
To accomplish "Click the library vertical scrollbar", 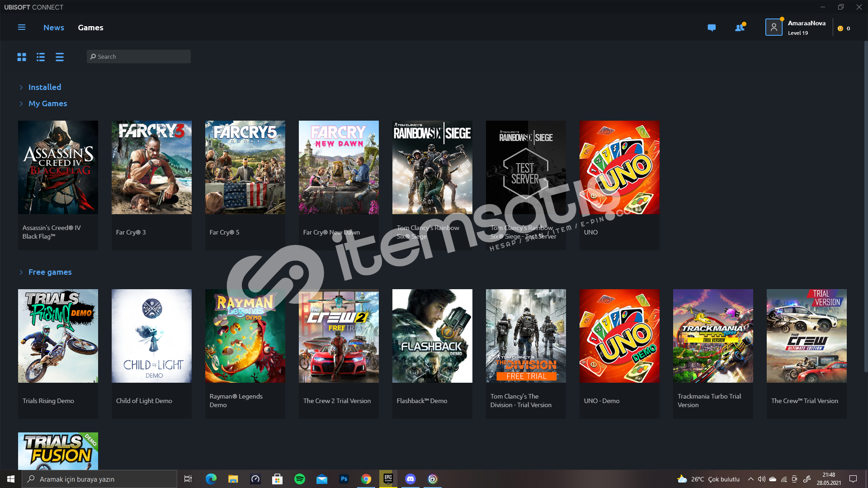I will point(865,203).
